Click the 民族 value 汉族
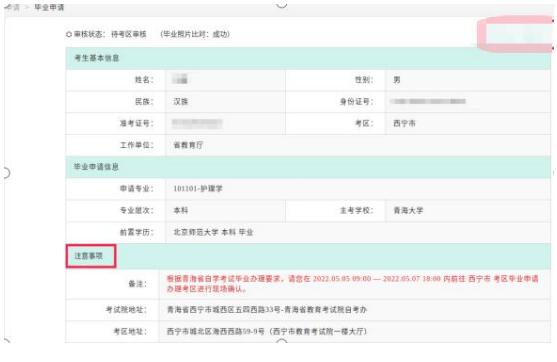 coord(181,102)
